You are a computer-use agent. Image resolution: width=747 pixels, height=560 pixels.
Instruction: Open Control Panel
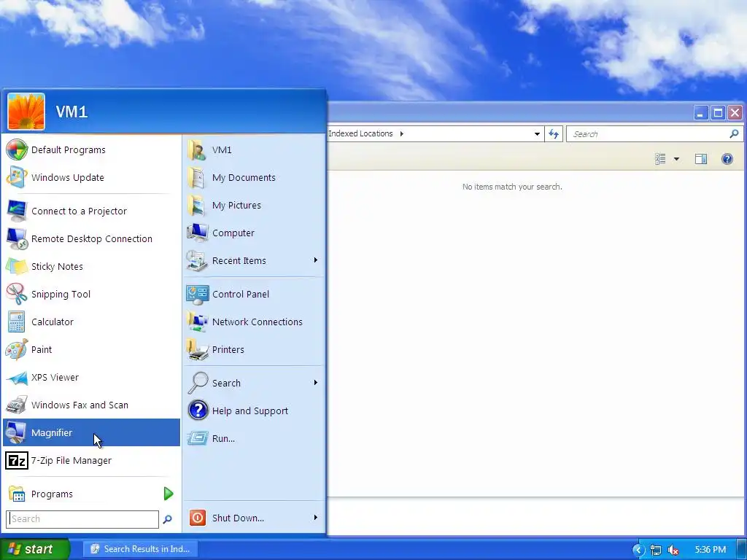click(254, 294)
